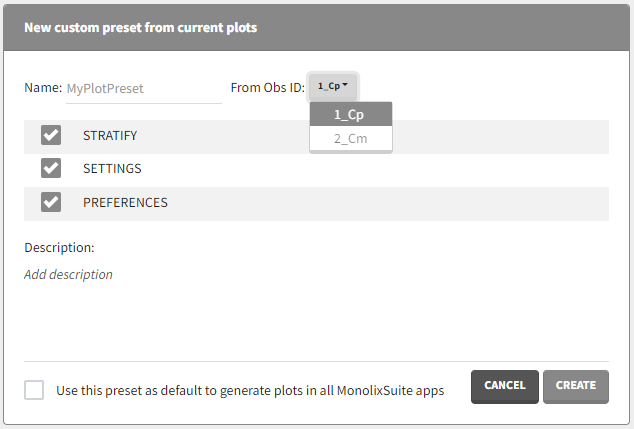This screenshot has height=429, width=634.
Task: Click the 'From Obs ID:' label
Action: (x=267, y=88)
